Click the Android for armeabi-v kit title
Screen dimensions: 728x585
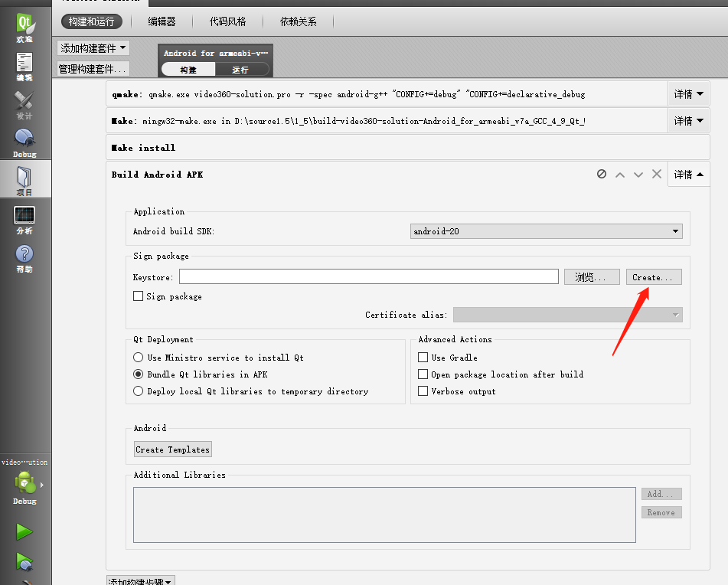pyautogui.click(x=215, y=53)
